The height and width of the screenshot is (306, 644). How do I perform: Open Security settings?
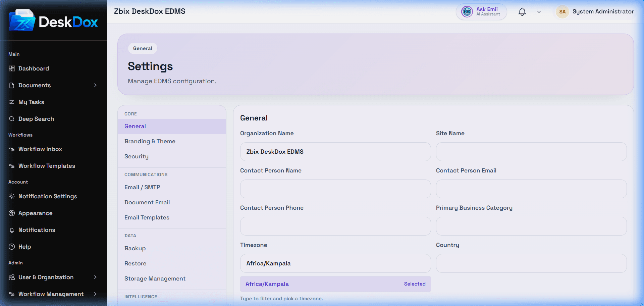tap(172, 156)
